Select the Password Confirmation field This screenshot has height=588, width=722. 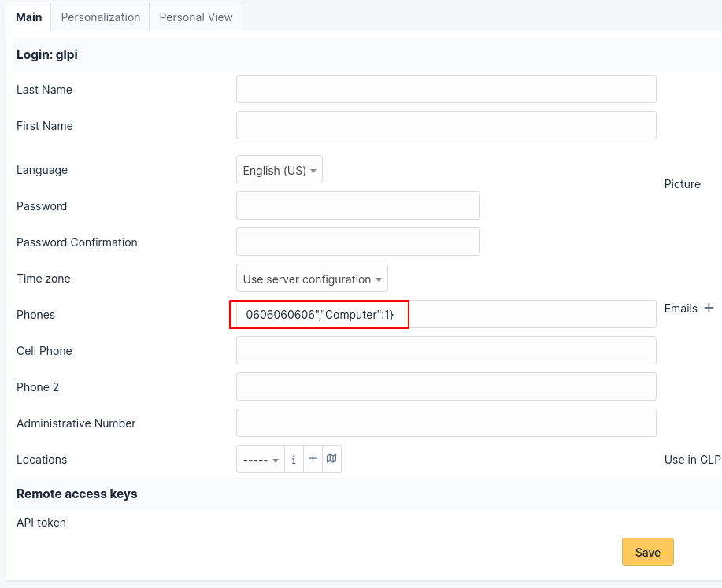tap(357, 242)
